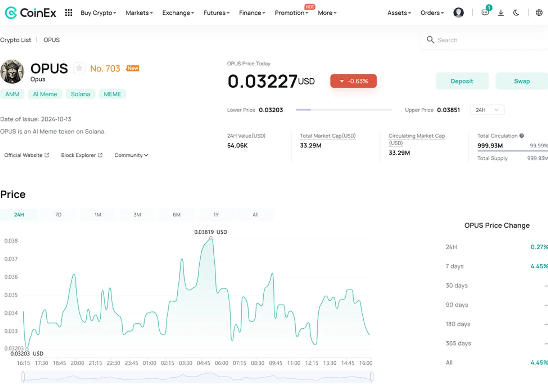Open the Official Website link
The height and width of the screenshot is (392, 548).
coord(27,155)
